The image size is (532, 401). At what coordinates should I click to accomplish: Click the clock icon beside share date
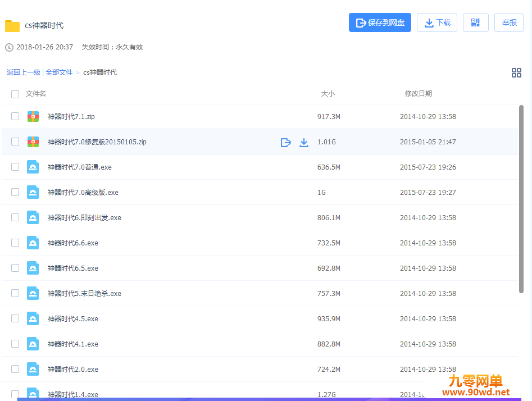9,48
